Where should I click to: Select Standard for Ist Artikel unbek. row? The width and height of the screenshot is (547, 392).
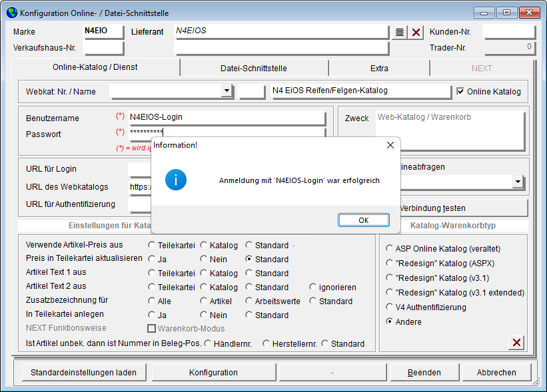point(324,343)
